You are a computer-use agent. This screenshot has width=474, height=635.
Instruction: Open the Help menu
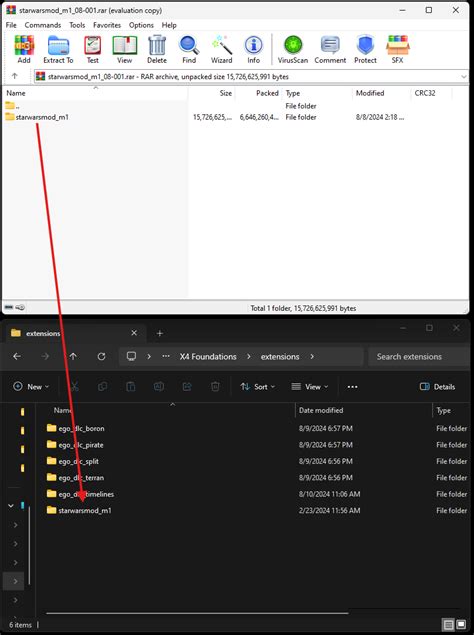pyautogui.click(x=169, y=25)
